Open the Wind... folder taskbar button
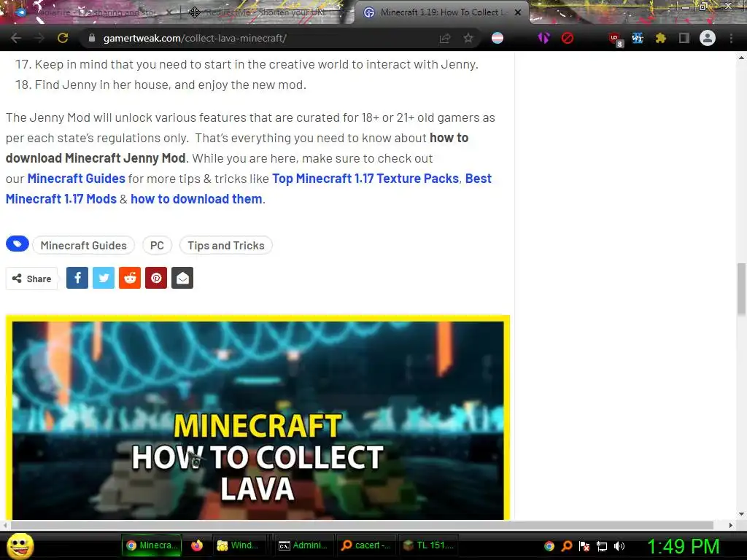Image resolution: width=747 pixels, height=560 pixels. [x=238, y=545]
